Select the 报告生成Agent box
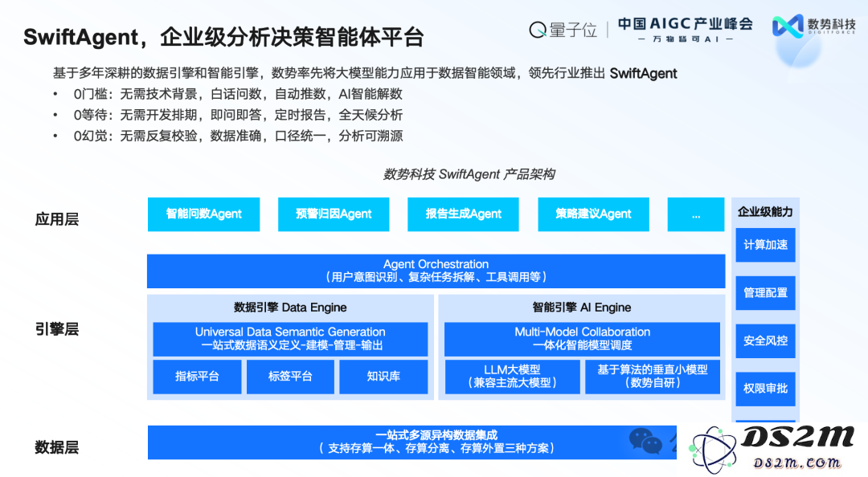Viewport: 868px width, 477px height. click(x=463, y=214)
